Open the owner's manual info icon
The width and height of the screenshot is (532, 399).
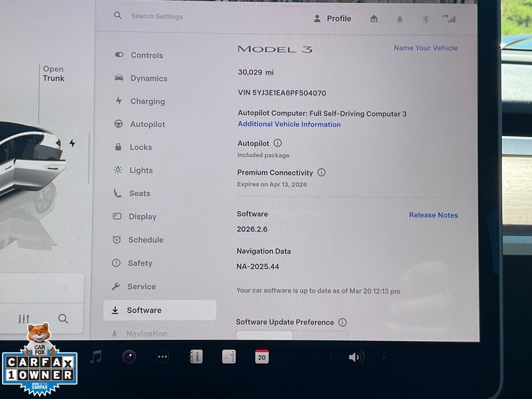tap(196, 357)
